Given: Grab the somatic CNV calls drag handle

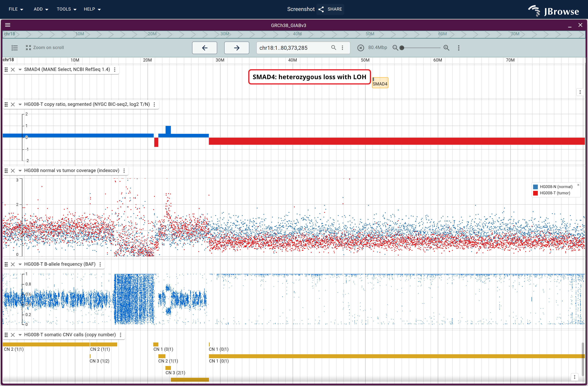Looking at the screenshot, I should coord(6,335).
